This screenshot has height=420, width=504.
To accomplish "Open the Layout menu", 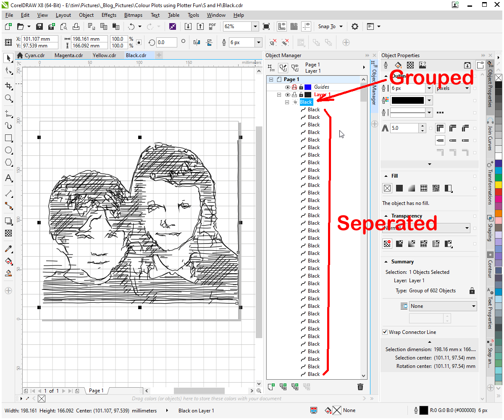I will click(x=63, y=15).
